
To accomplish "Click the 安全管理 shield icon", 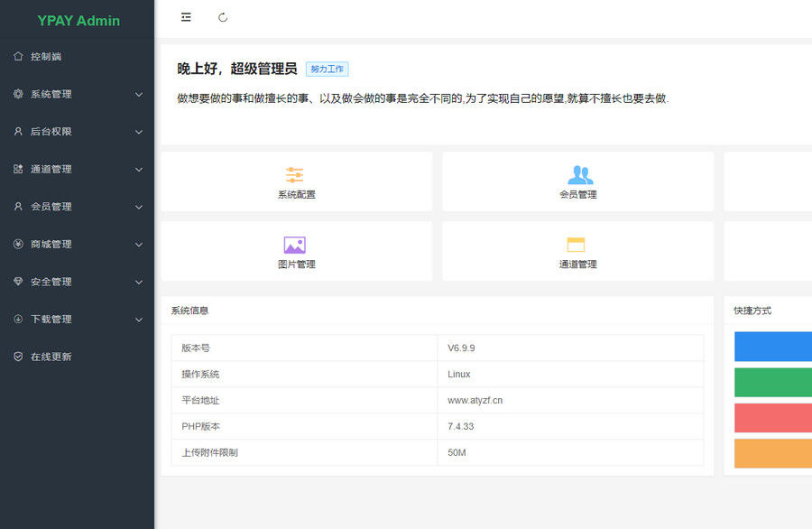I will click(x=18, y=282).
